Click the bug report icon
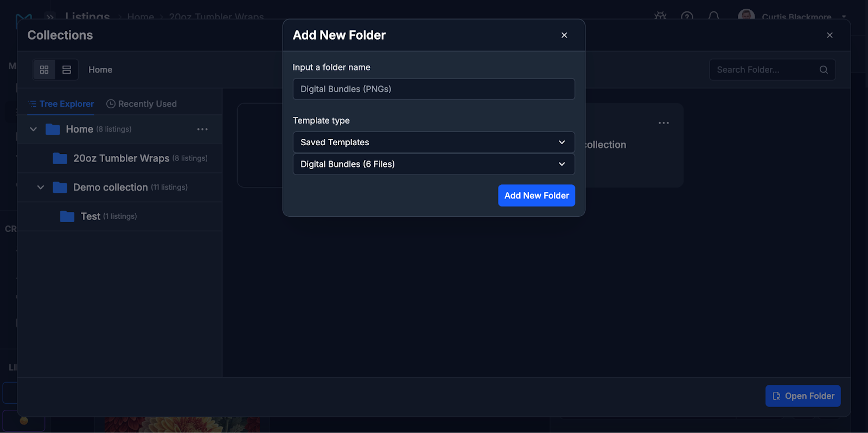868x433 pixels. (660, 16)
